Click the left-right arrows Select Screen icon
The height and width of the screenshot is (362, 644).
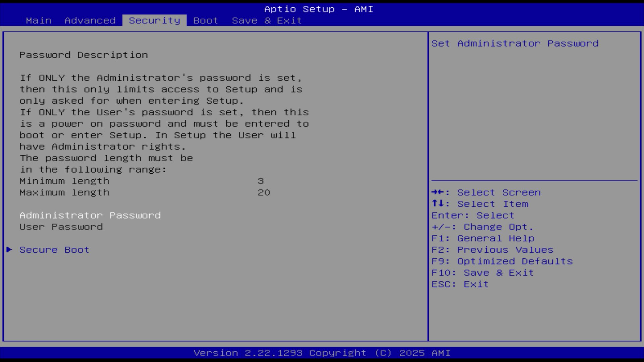coord(438,192)
